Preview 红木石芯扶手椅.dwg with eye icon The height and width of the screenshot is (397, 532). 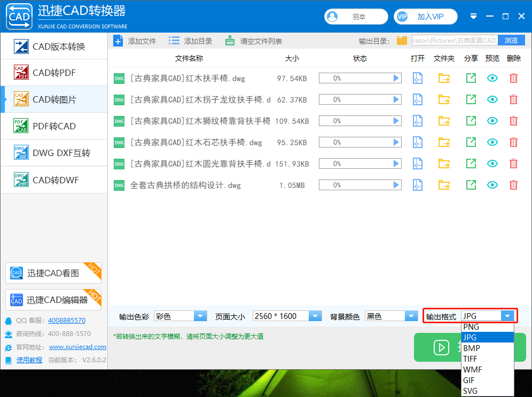click(492, 142)
